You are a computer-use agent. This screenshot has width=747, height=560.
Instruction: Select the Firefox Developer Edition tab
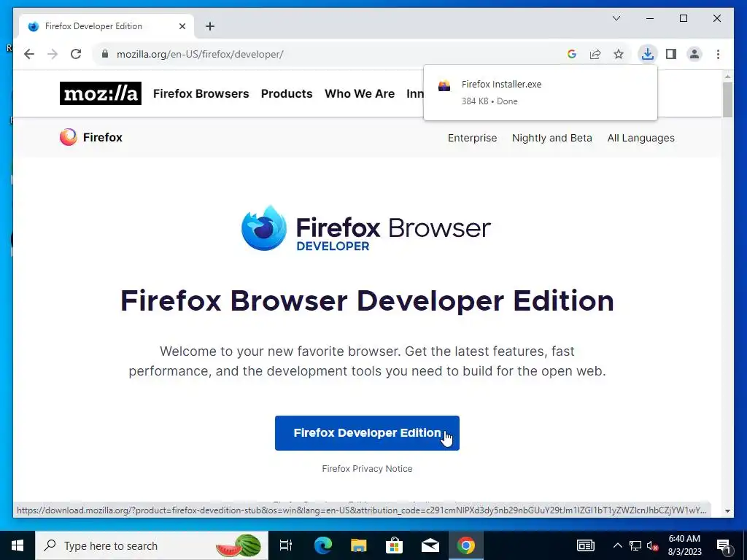pos(107,26)
